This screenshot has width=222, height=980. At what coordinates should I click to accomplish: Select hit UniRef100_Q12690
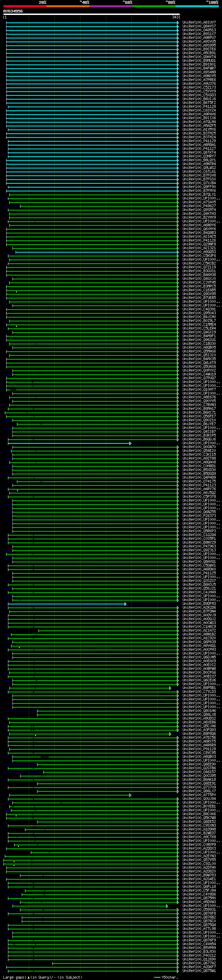click(199, 959)
